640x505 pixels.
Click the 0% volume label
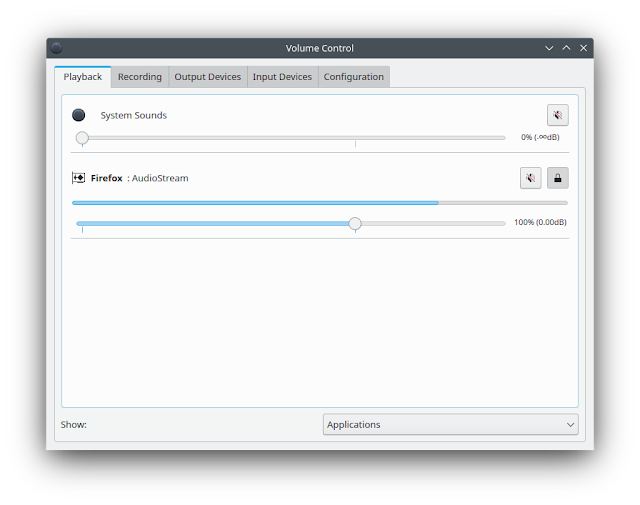click(x=540, y=137)
